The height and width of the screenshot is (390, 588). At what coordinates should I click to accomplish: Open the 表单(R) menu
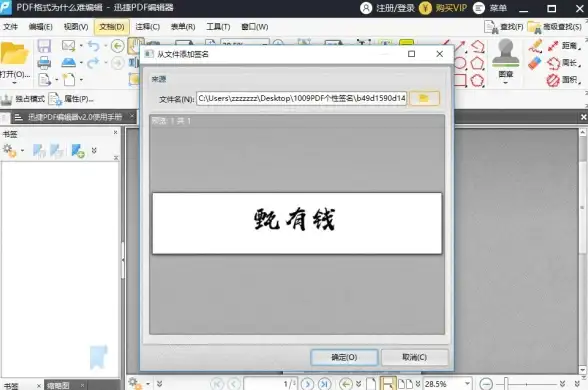pos(183,27)
